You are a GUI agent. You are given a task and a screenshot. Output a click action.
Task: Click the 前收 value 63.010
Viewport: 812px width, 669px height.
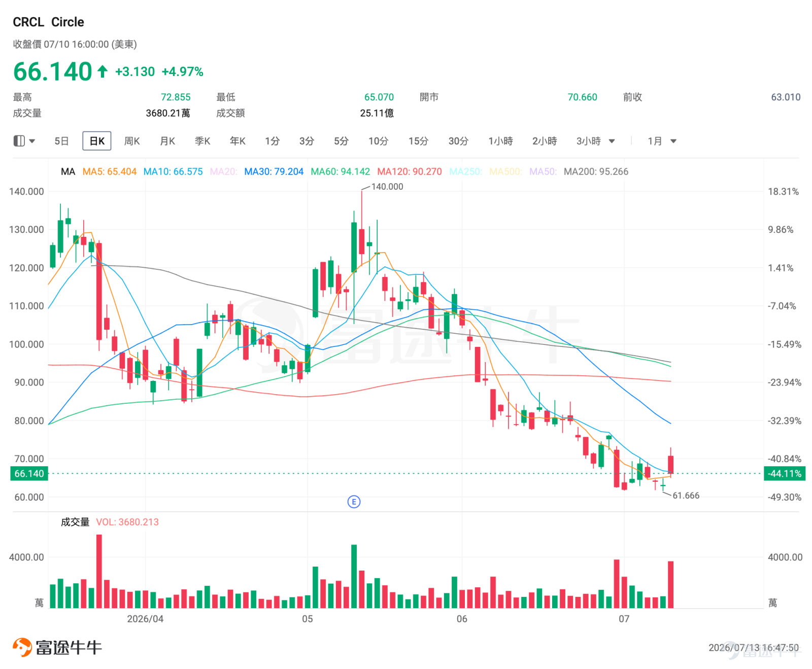(786, 97)
